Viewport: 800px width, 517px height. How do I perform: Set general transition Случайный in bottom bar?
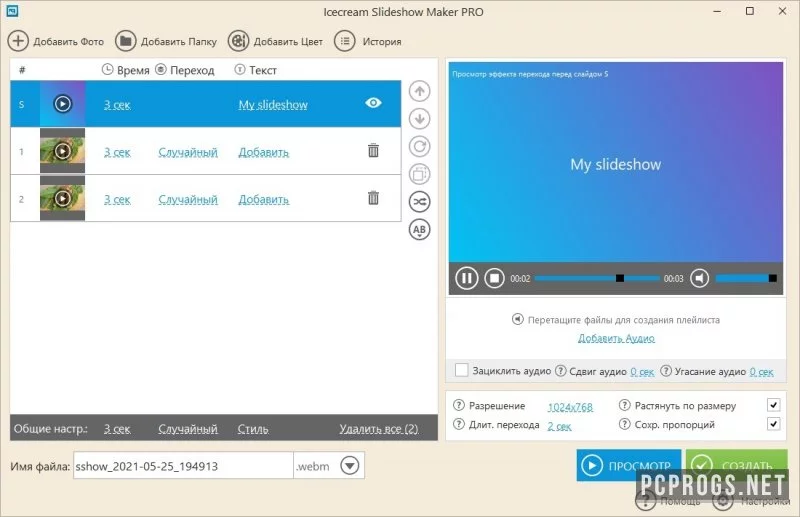188,429
